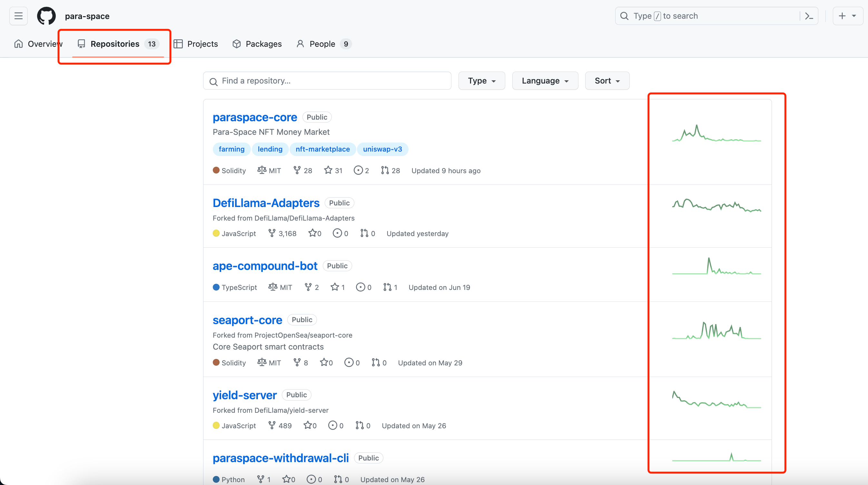Click the nft-marketplace topic tag

point(322,149)
